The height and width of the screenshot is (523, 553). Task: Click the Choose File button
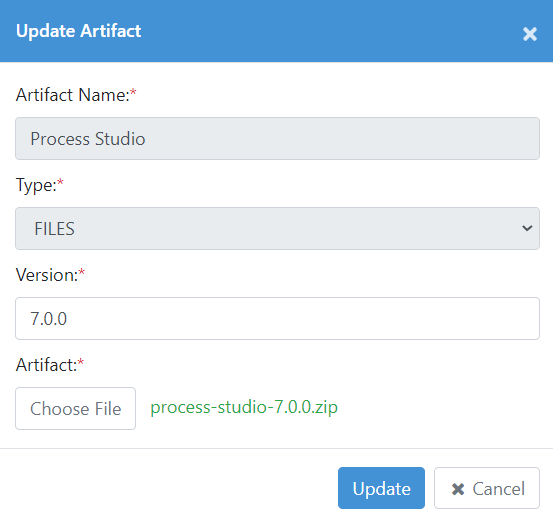pyautogui.click(x=75, y=408)
